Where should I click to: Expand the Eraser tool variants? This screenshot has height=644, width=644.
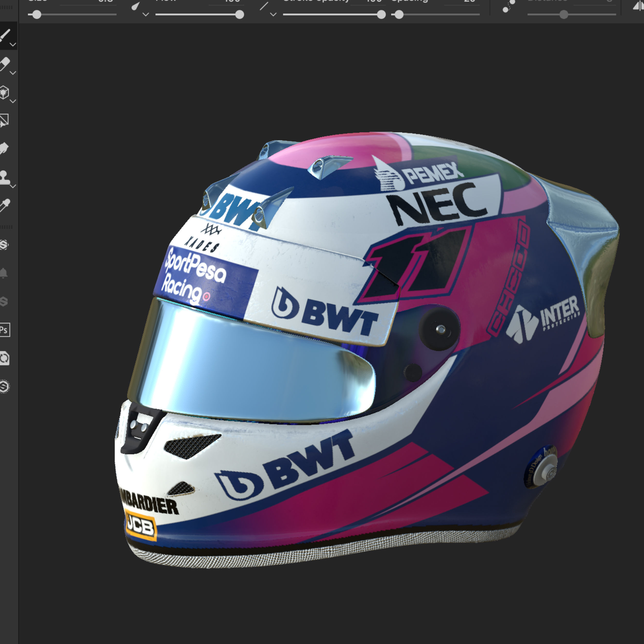13,73
